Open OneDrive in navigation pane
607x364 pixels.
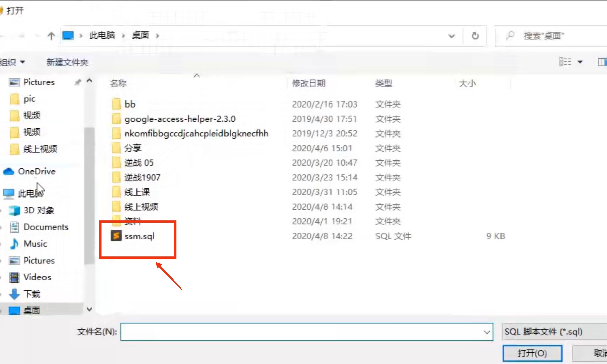[x=29, y=171]
